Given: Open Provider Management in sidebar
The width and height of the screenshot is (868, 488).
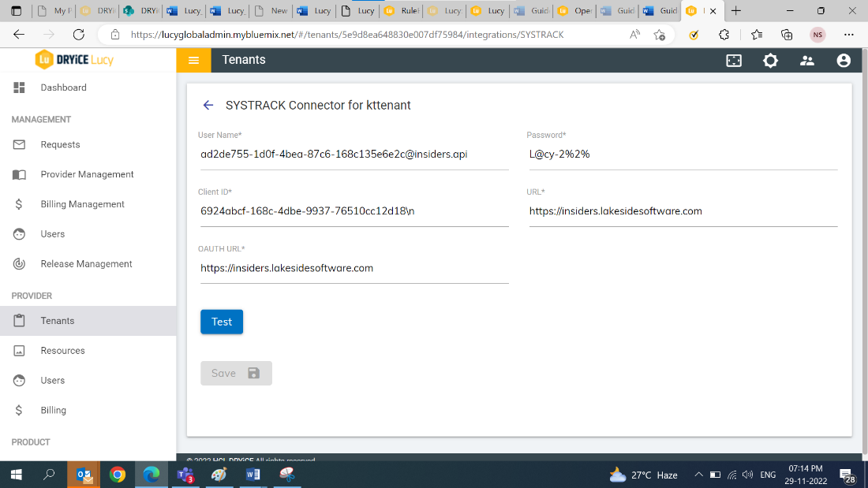Looking at the screenshot, I should [88, 174].
